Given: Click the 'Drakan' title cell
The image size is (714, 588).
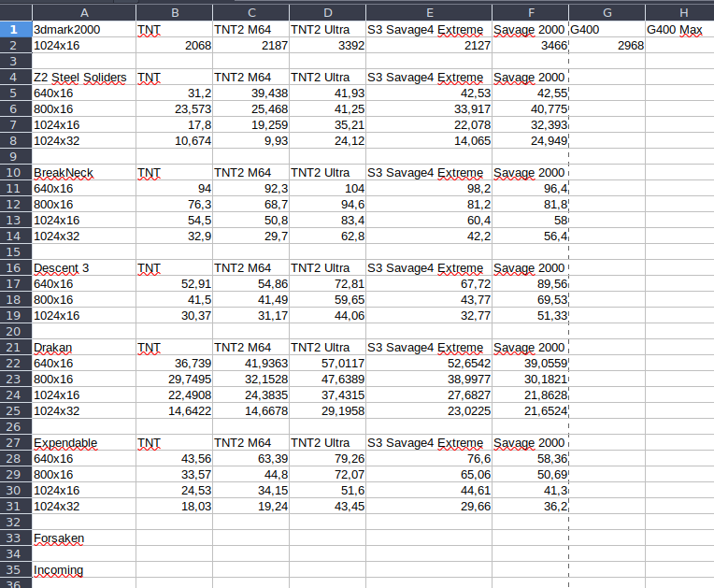Looking at the screenshot, I should click(x=84, y=348).
